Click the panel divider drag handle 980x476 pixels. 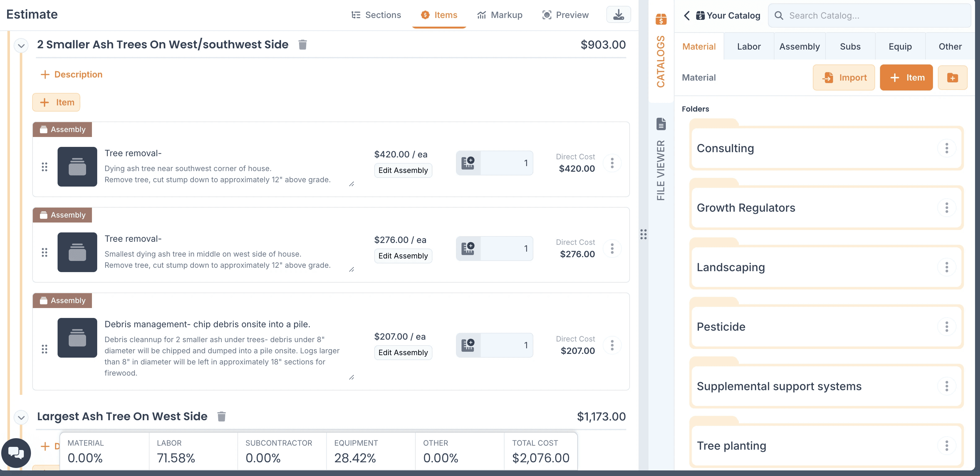643,234
